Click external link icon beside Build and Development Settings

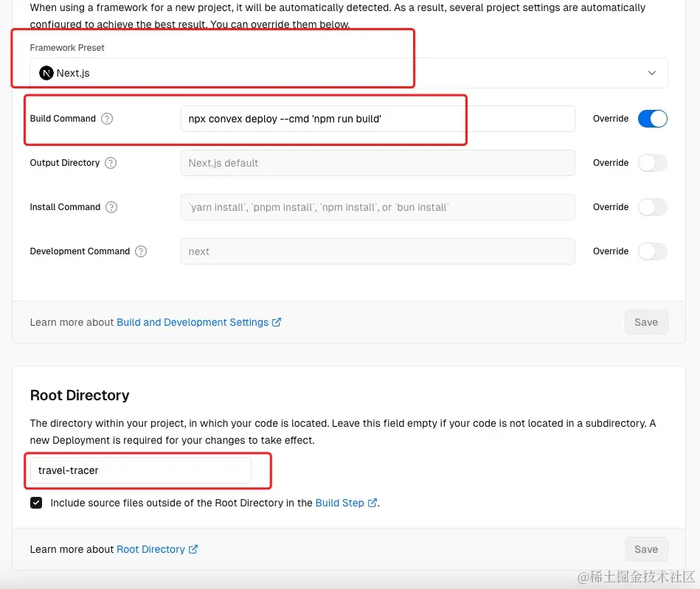(x=277, y=322)
